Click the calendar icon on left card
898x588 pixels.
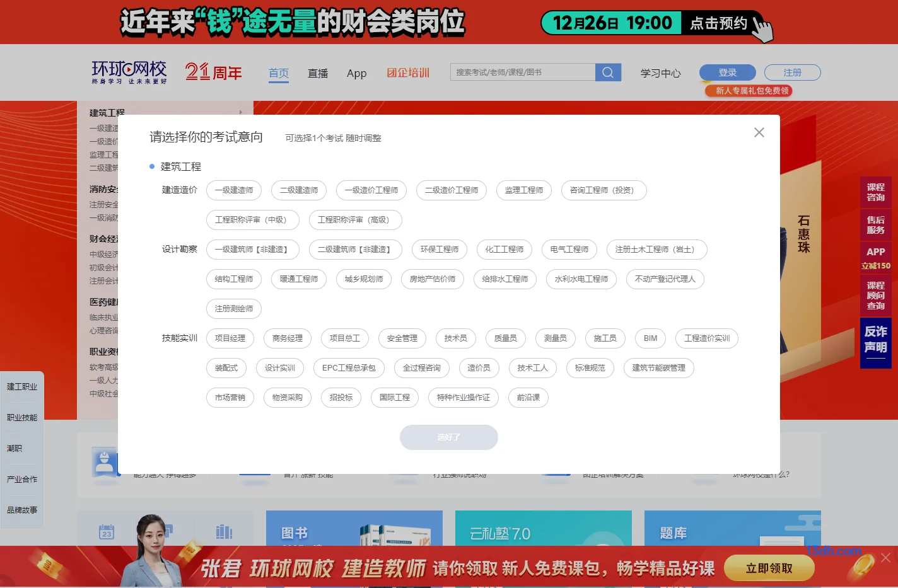107,532
